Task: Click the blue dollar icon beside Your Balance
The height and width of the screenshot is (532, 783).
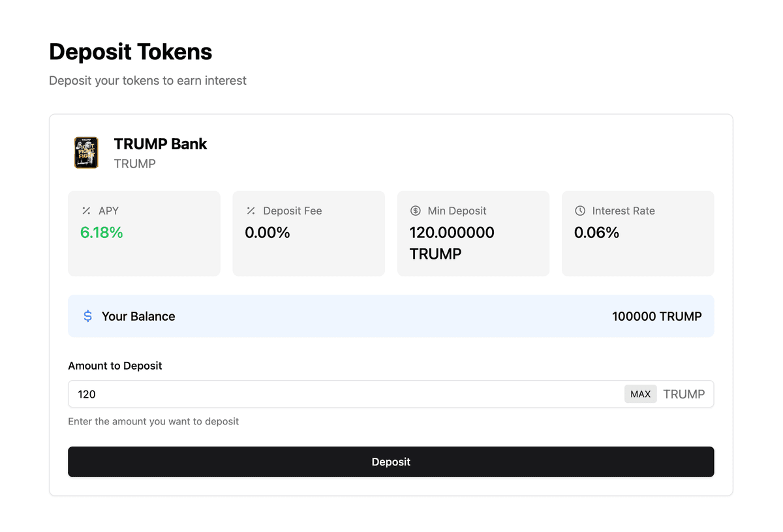Action: click(x=88, y=316)
